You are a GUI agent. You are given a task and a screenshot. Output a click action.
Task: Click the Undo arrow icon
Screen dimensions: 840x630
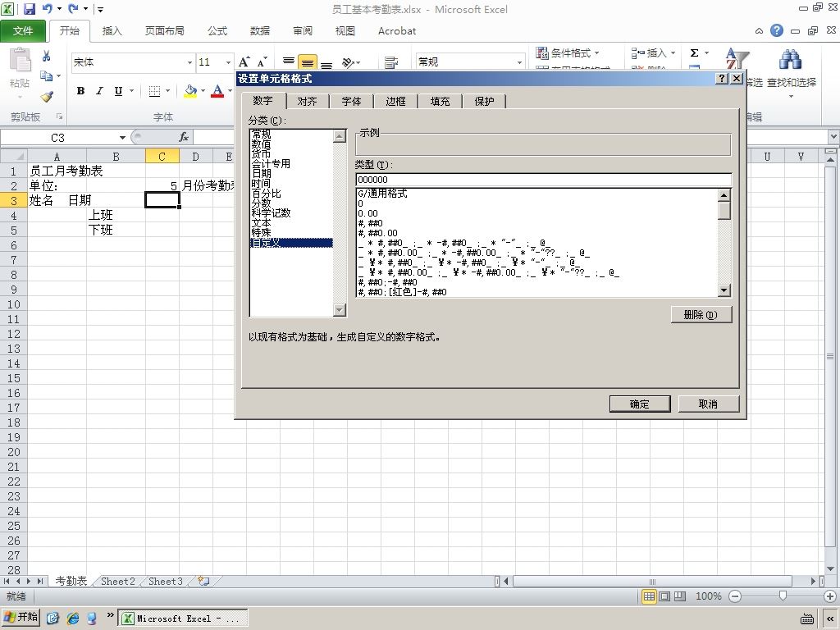point(47,8)
